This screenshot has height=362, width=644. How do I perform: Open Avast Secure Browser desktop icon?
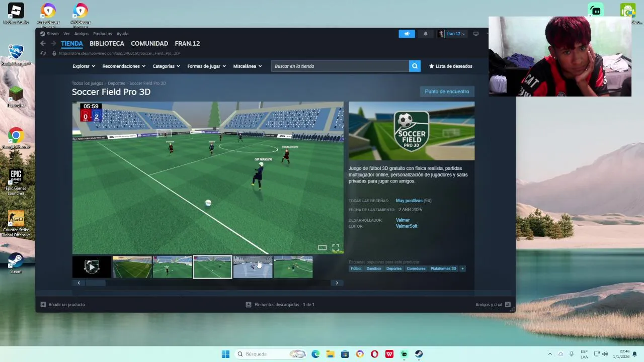coord(48,14)
